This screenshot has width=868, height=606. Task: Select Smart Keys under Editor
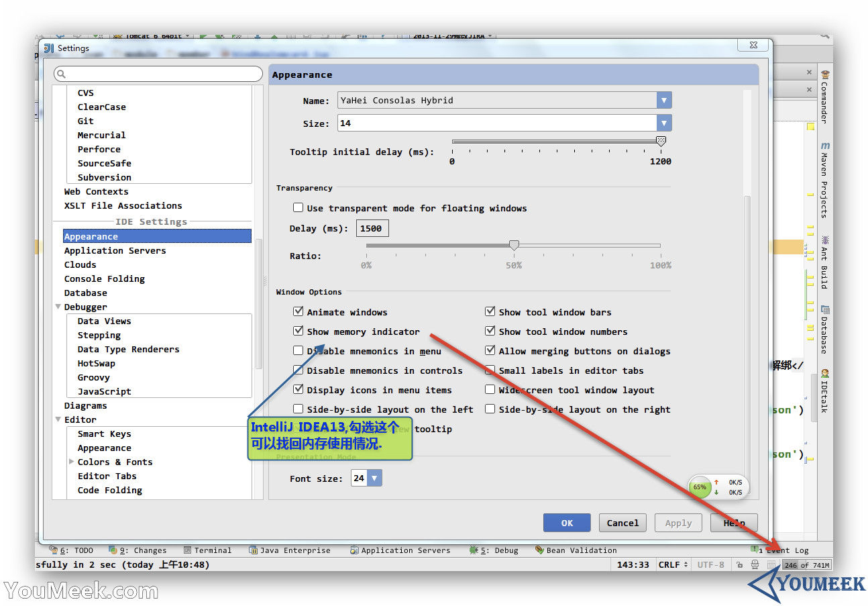point(104,434)
